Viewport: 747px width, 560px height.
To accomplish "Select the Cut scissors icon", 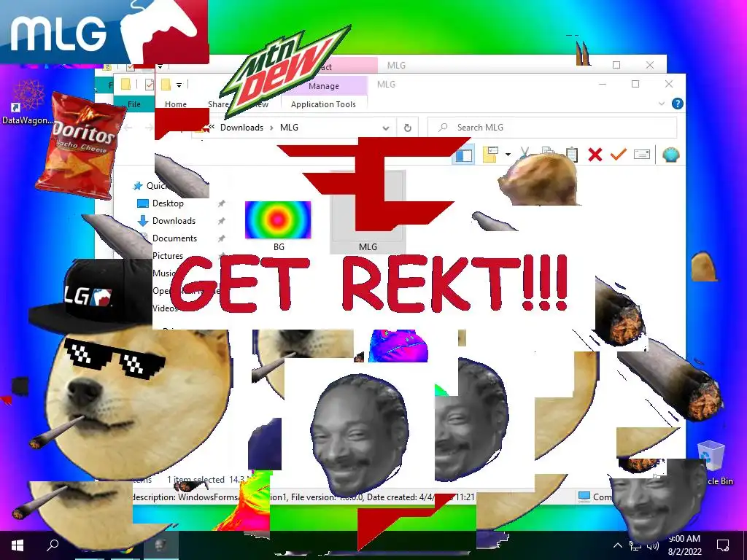I will pos(525,153).
